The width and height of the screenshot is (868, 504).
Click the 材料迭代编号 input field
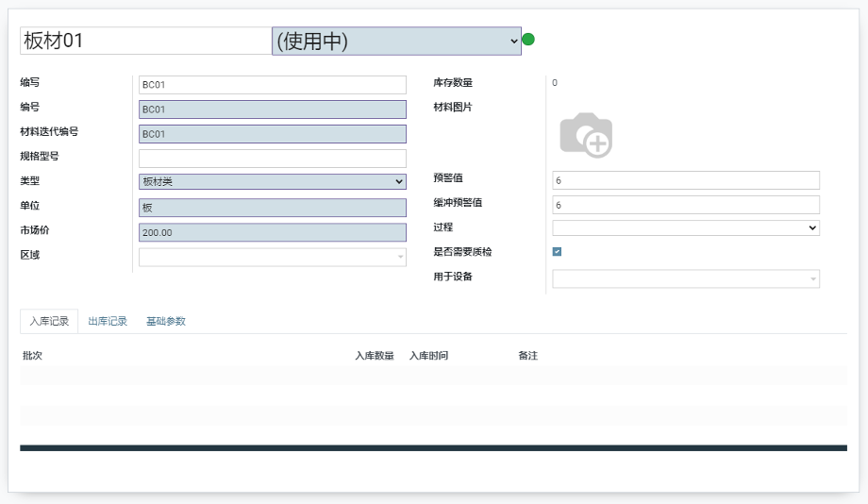click(x=272, y=134)
